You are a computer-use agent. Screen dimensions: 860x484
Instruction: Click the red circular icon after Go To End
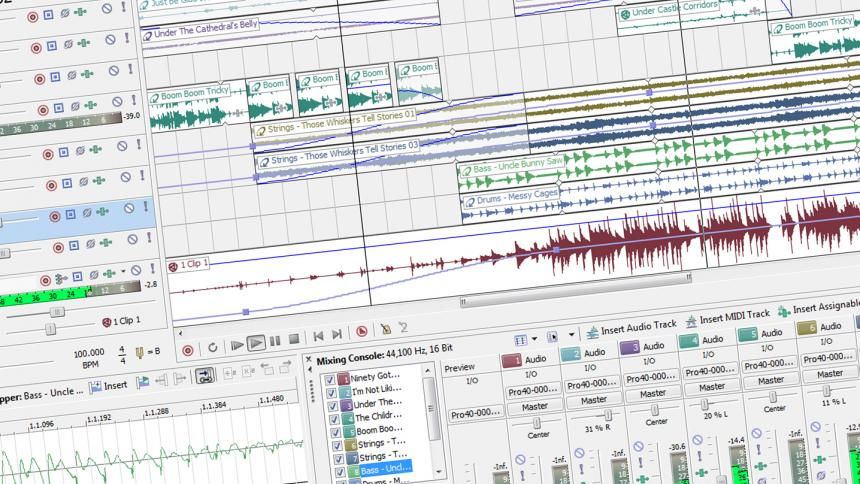[x=361, y=331]
